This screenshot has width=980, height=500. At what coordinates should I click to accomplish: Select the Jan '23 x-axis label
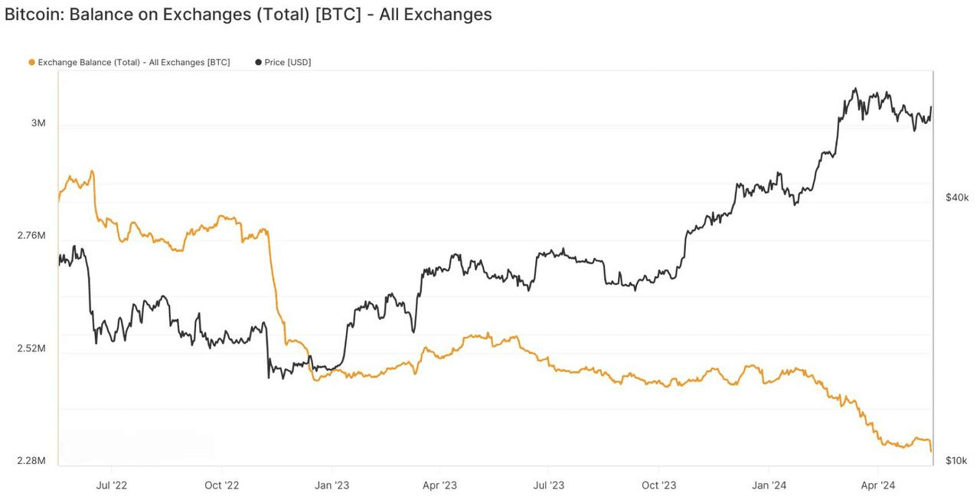tap(332, 485)
